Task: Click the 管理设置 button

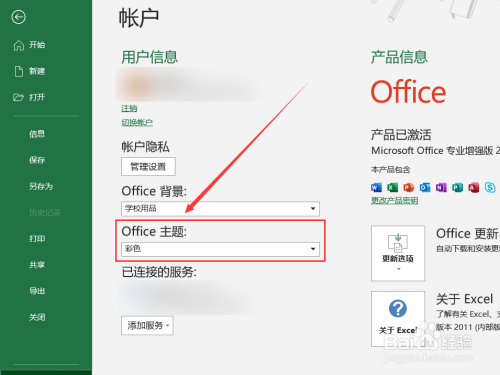Action: point(148,167)
